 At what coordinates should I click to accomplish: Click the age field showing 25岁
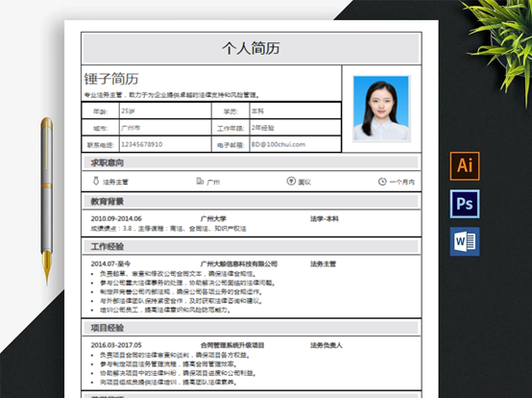point(165,111)
